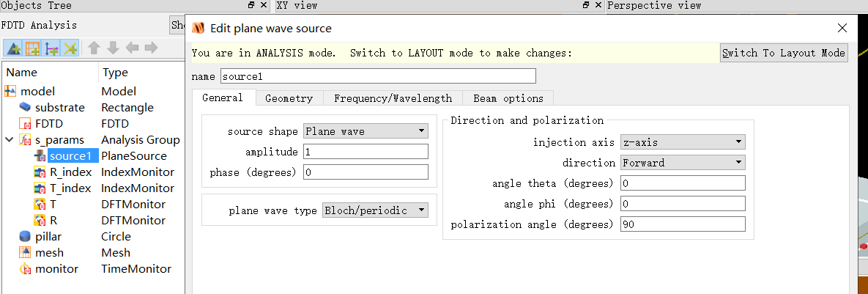Open the Beam options tab

pyautogui.click(x=508, y=98)
